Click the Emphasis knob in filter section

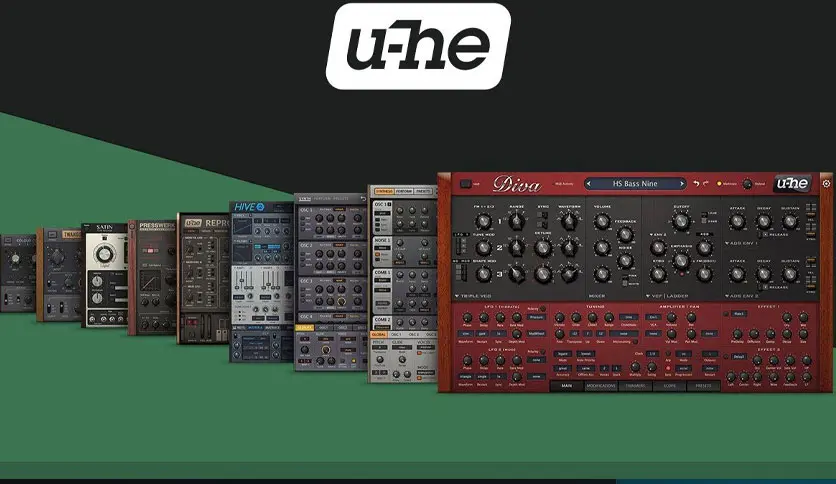[681, 261]
